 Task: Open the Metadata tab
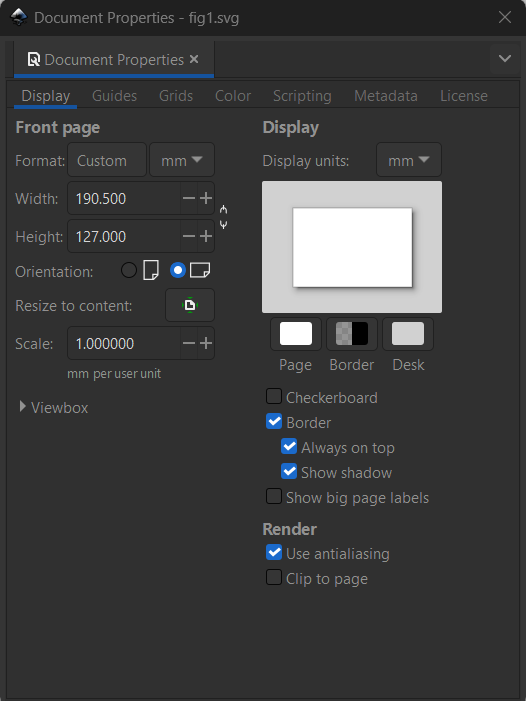tap(386, 96)
